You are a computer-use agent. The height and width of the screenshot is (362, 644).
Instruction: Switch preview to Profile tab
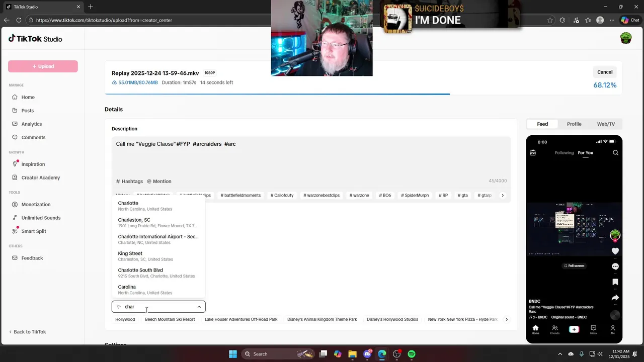click(574, 124)
